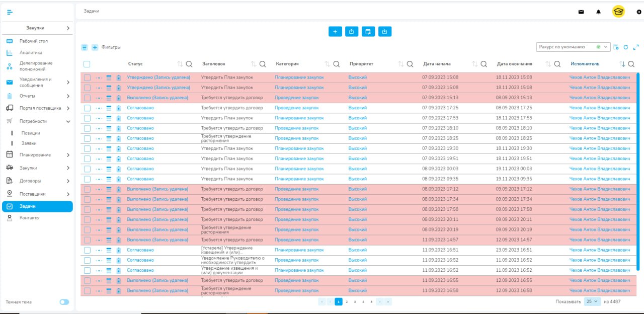The height and width of the screenshot is (314, 644).
Task: Check the row starting 07.09.2023 18:25
Action: [x=87, y=138]
